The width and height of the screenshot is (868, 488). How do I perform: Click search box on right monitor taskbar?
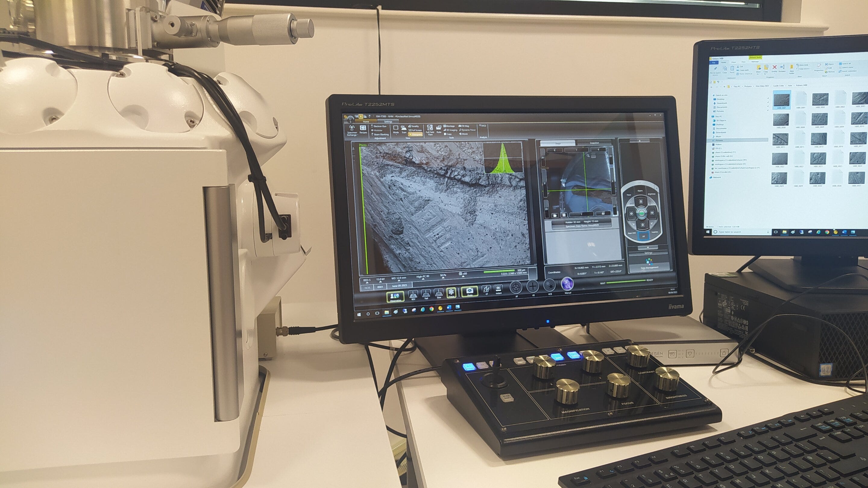click(742, 232)
